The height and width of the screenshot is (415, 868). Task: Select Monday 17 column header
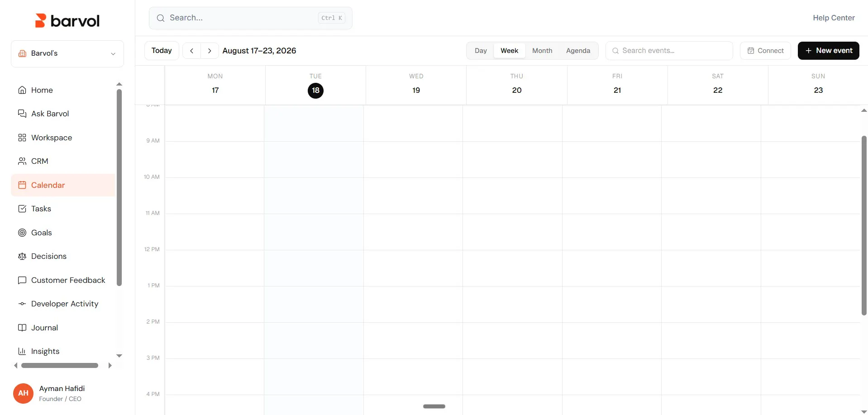215,85
